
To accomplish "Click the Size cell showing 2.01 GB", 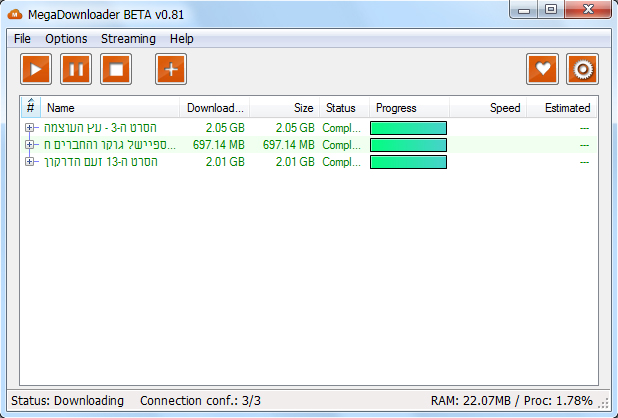I will (295, 162).
